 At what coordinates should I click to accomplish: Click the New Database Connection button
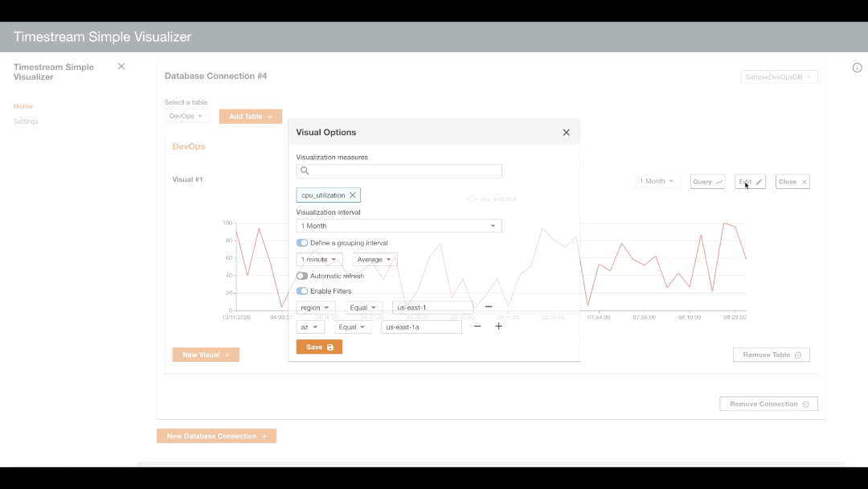click(x=216, y=436)
